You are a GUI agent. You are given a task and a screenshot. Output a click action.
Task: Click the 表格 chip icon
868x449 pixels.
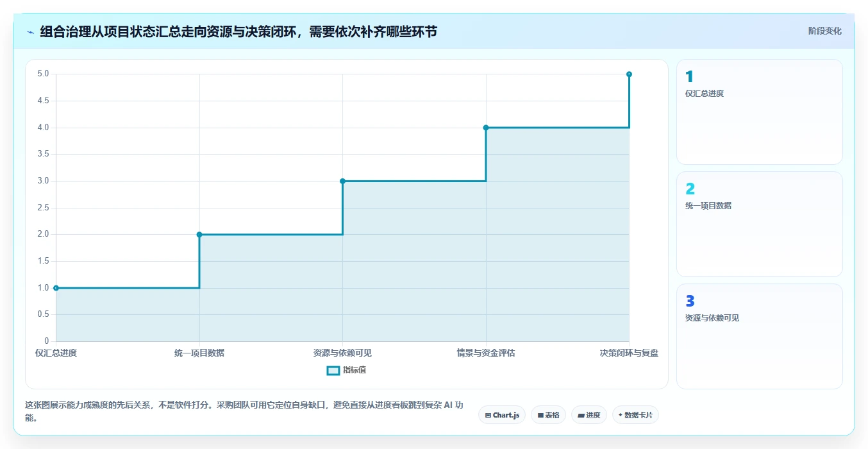pos(540,416)
